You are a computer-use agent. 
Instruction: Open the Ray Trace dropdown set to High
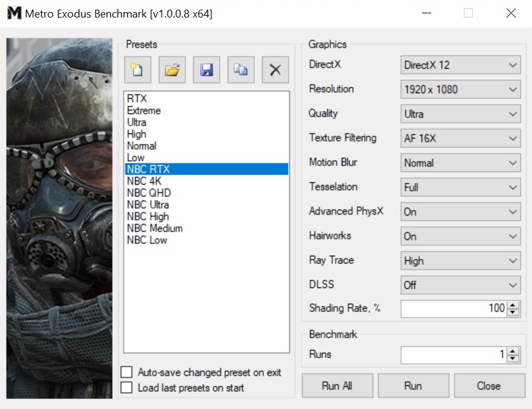460,260
